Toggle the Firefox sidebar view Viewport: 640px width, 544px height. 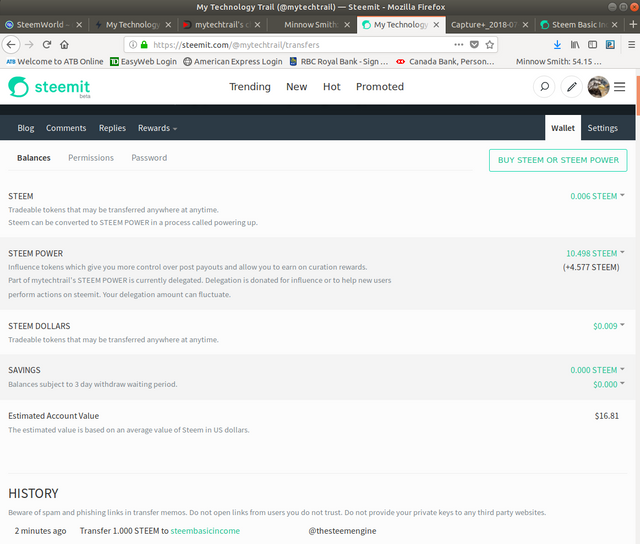592,44
